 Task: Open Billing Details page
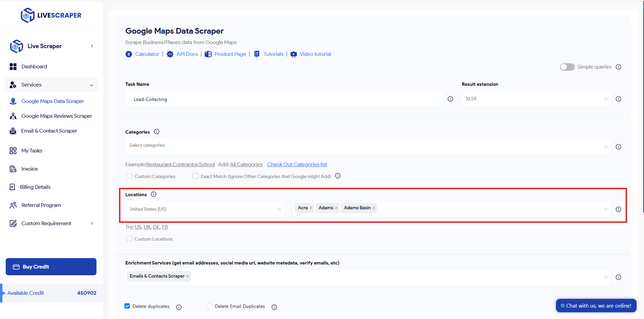pyautogui.click(x=35, y=187)
